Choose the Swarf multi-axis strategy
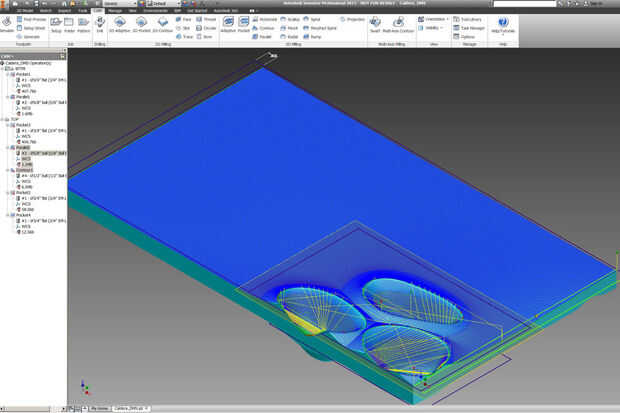The height and width of the screenshot is (413, 620). [x=375, y=25]
